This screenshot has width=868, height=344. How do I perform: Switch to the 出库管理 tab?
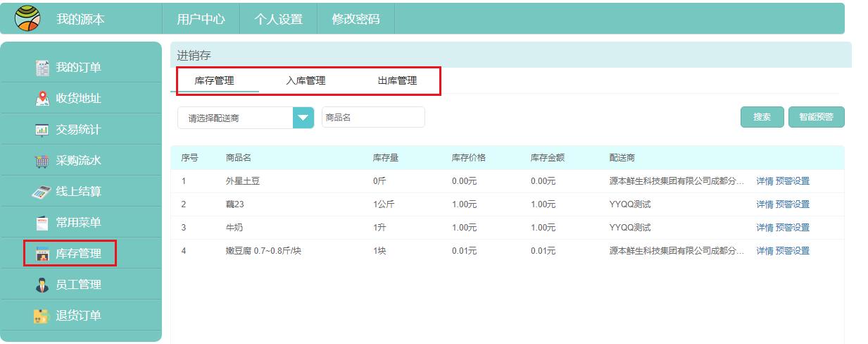[397, 80]
